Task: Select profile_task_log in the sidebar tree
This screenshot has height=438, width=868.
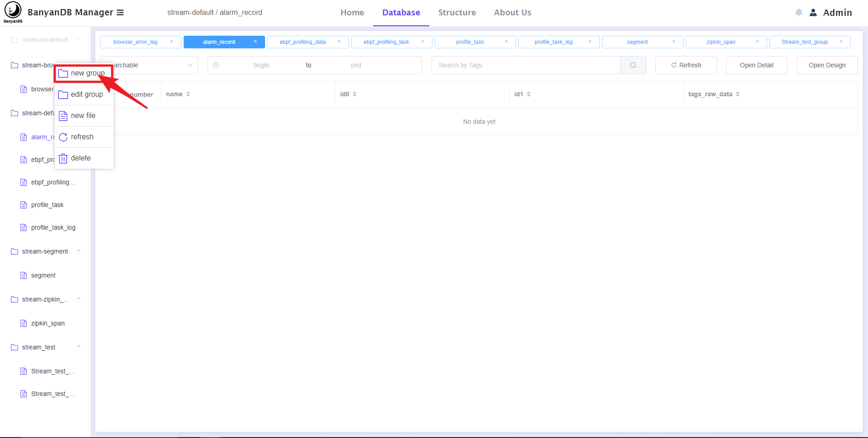Action: pyautogui.click(x=53, y=227)
